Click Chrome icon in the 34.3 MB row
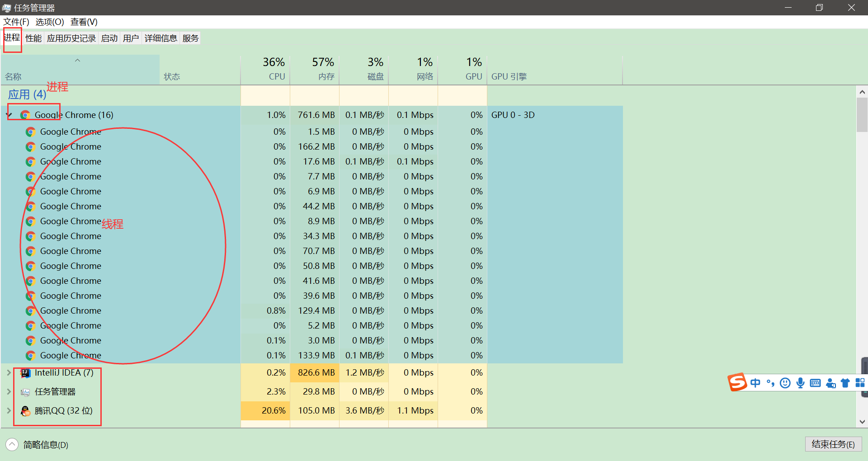The height and width of the screenshot is (461, 868). click(x=31, y=236)
